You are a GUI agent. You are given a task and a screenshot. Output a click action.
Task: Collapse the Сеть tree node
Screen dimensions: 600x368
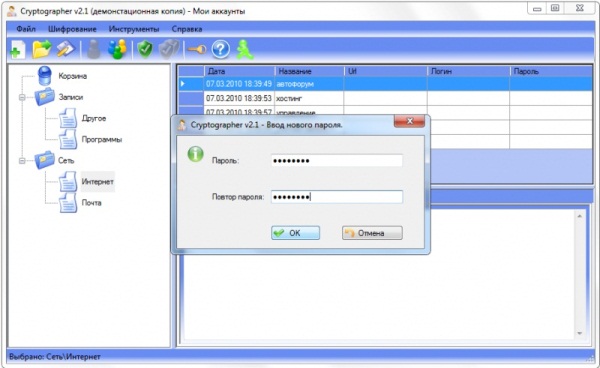22,161
